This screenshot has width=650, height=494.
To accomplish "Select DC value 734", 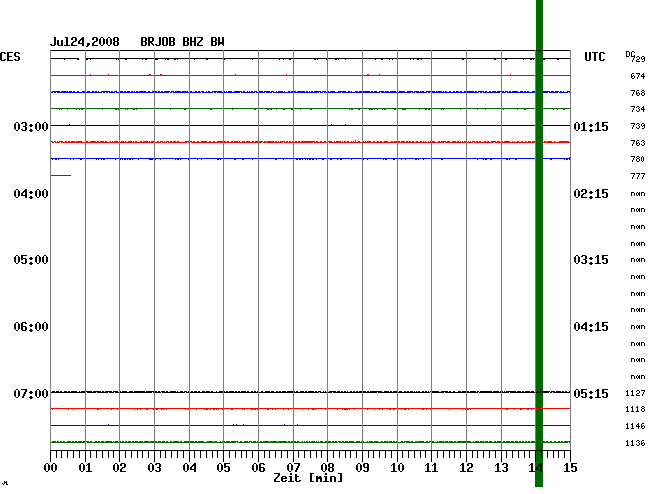I will point(638,109).
